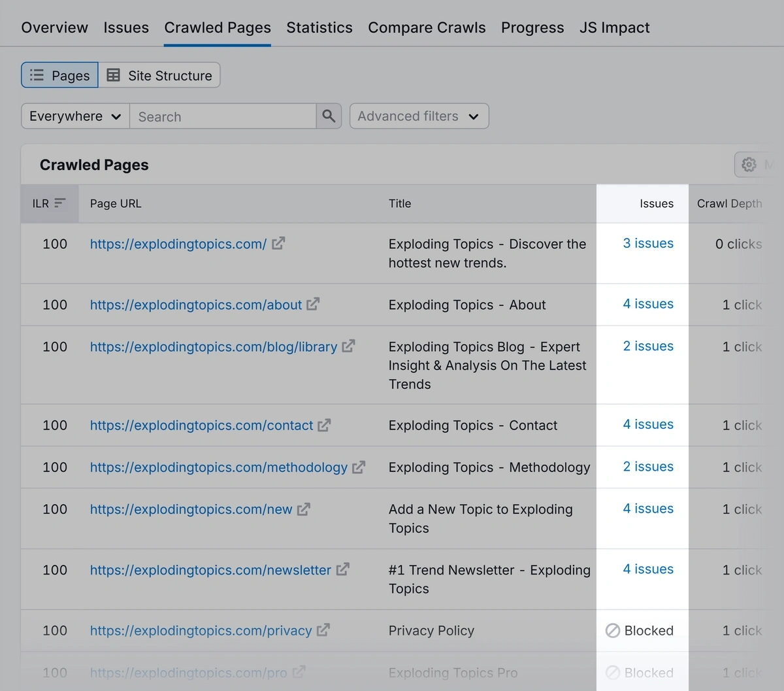The width and height of the screenshot is (784, 691).
Task: Switch to the JS Impact tab
Action: point(615,27)
